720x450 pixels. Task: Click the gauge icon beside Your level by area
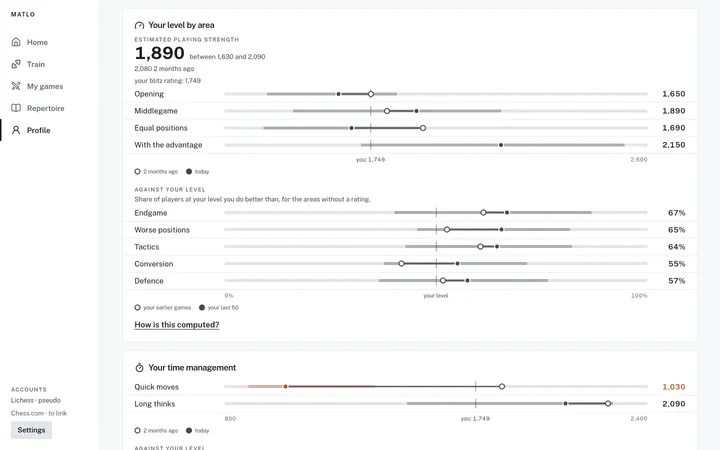(139, 25)
